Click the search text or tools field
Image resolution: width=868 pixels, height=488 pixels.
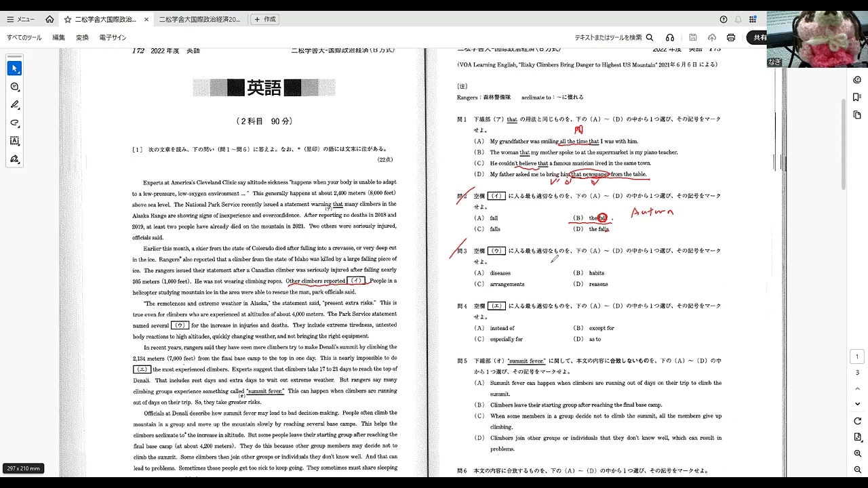pyautogui.click(x=614, y=38)
